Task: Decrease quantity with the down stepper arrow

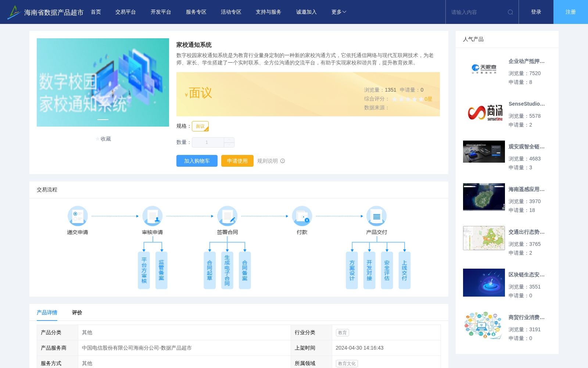Action: (229, 145)
